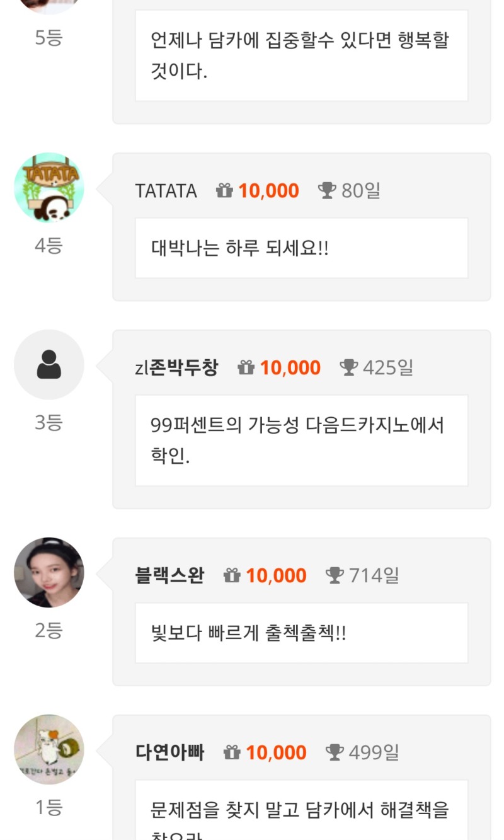Image resolution: width=504 pixels, height=840 pixels.
Task: Click the gift icon beside TATATA
Action: point(224,190)
